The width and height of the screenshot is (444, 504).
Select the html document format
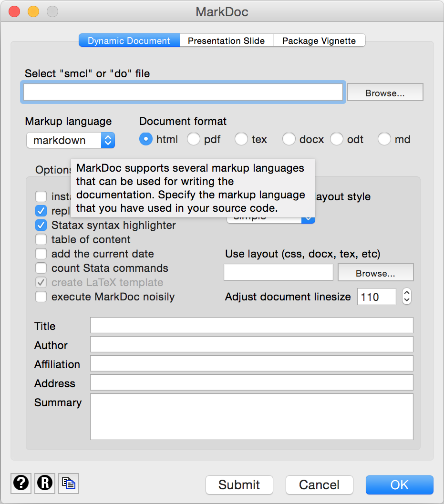[146, 139]
